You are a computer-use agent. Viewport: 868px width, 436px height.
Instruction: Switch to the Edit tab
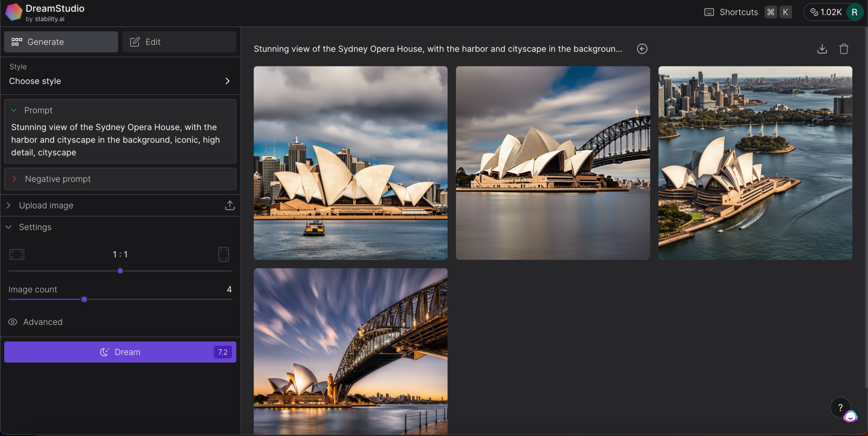pos(179,42)
